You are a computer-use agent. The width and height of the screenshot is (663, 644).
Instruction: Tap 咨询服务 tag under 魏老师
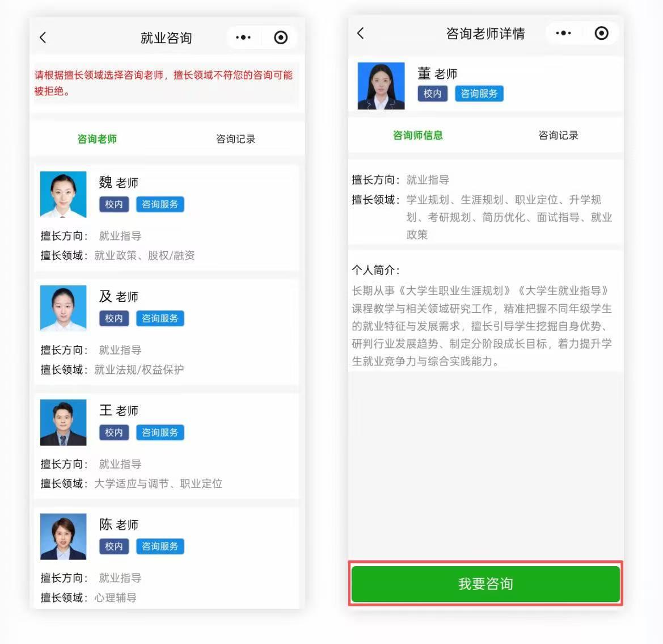coord(160,204)
